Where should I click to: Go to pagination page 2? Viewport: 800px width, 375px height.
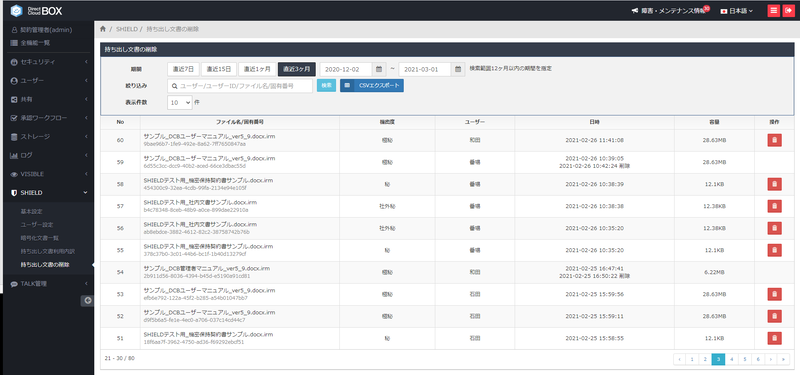coord(705,359)
